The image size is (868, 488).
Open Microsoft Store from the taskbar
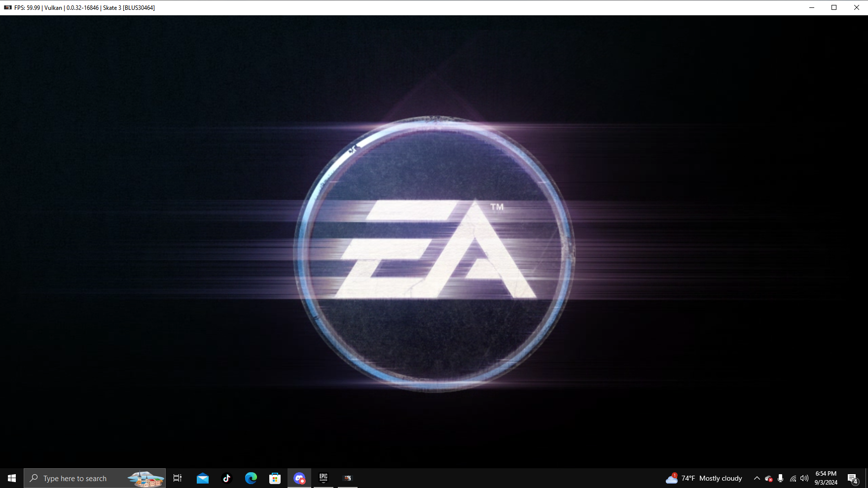click(275, 478)
